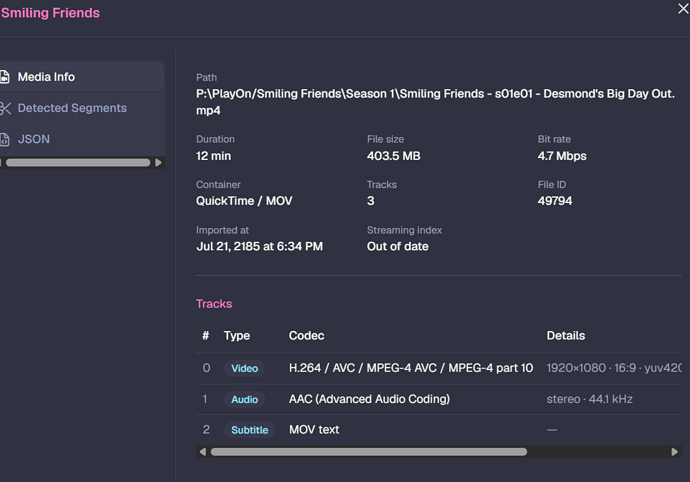Click the MOV text codec cell
This screenshot has height=482, width=690.
point(314,430)
